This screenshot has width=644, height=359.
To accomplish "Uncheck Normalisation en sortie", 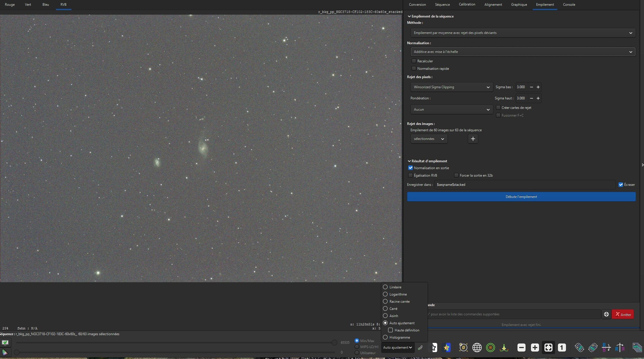I will click(x=410, y=168).
